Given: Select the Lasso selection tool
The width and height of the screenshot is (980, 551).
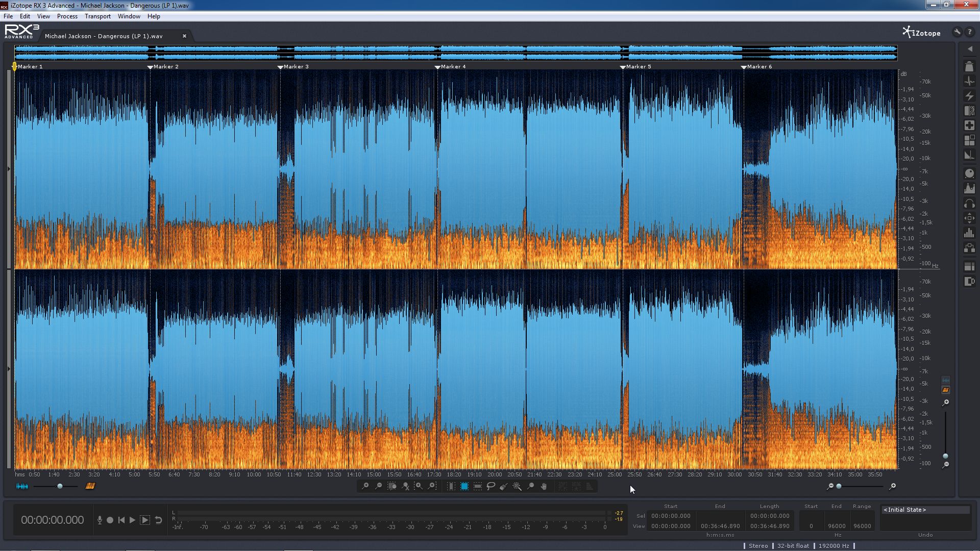Looking at the screenshot, I should [491, 486].
